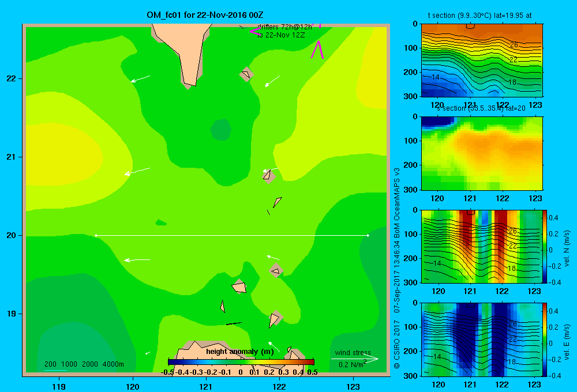Click the main map longitude label 122
Image resolution: width=577 pixels, height=392 pixels.
(279, 386)
